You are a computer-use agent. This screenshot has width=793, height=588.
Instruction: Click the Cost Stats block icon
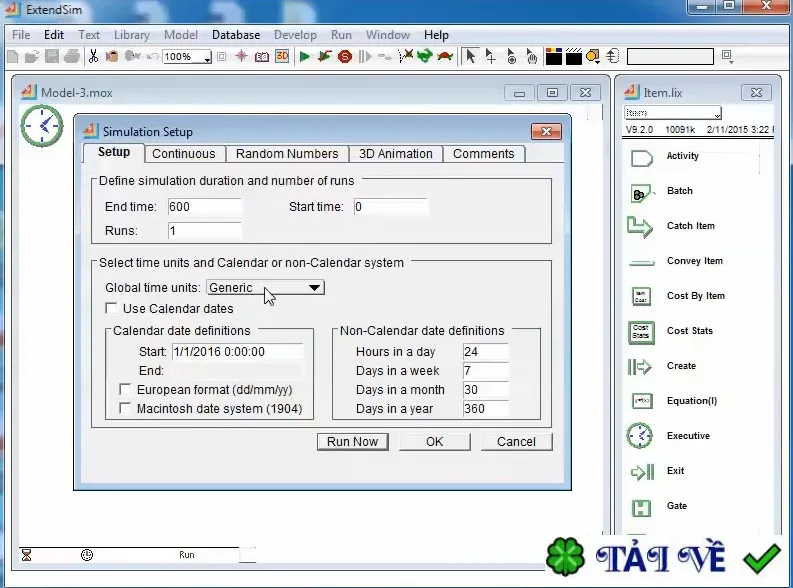[x=641, y=332]
